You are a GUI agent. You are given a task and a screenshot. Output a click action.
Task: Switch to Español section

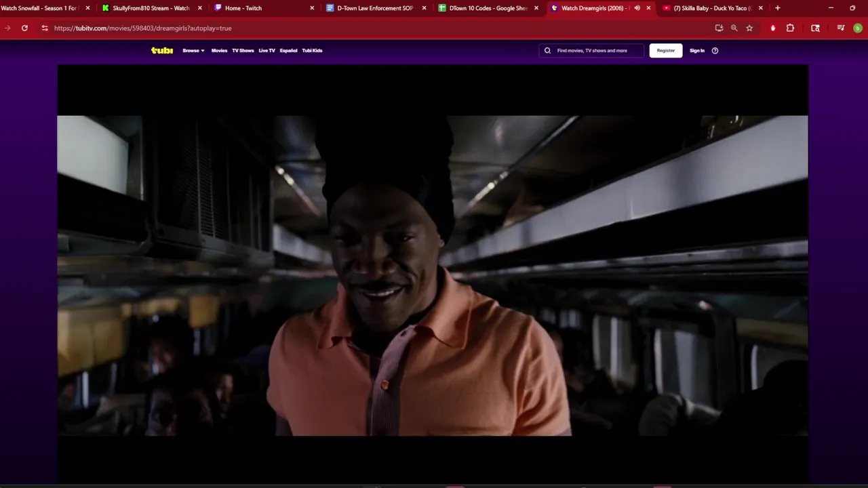pos(288,50)
